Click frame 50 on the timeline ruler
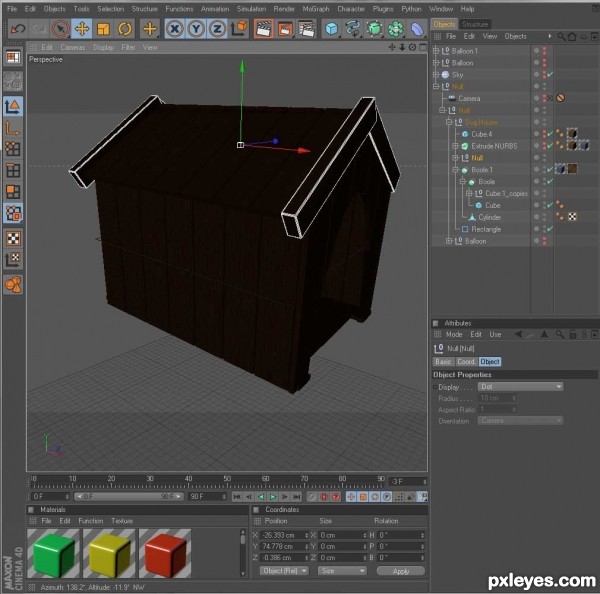Viewport: 600px width, 594px height. [x=227, y=481]
